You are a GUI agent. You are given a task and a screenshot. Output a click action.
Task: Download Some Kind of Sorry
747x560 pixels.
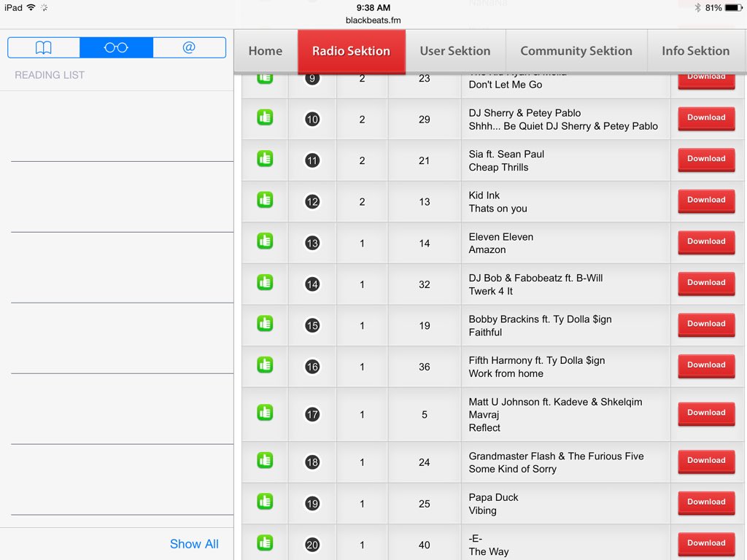point(706,461)
